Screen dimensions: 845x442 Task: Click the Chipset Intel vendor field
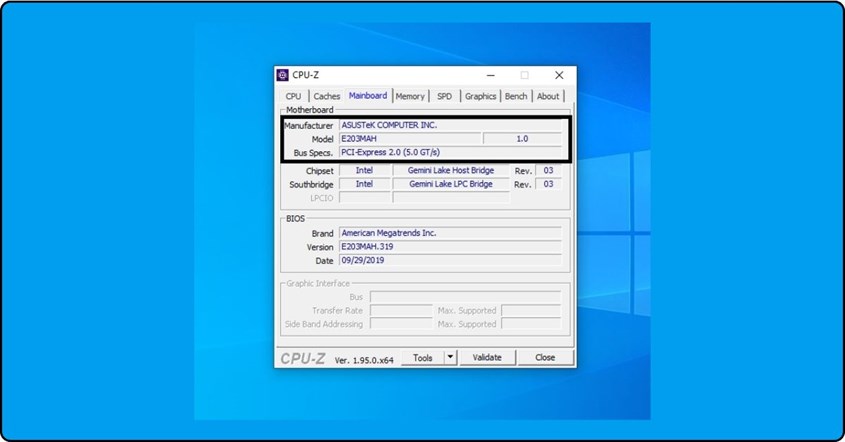tap(364, 170)
